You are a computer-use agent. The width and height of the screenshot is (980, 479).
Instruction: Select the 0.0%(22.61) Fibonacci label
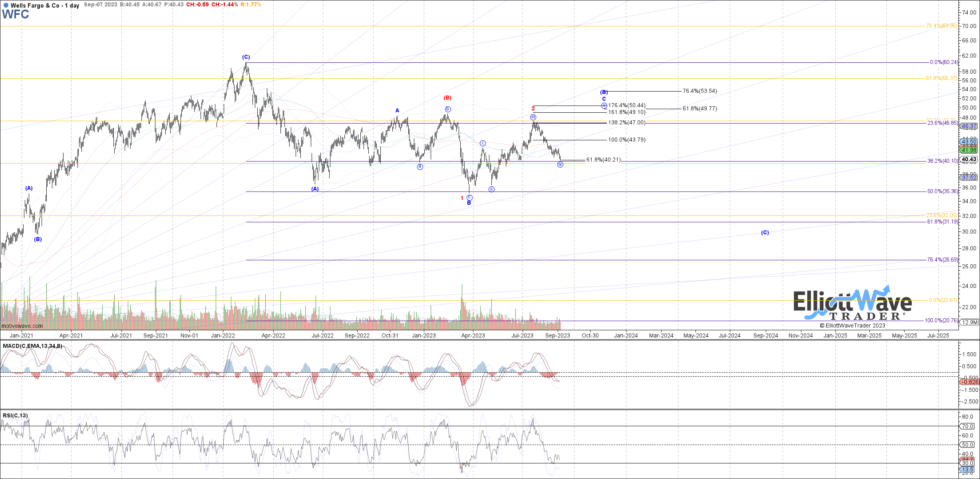(x=943, y=300)
